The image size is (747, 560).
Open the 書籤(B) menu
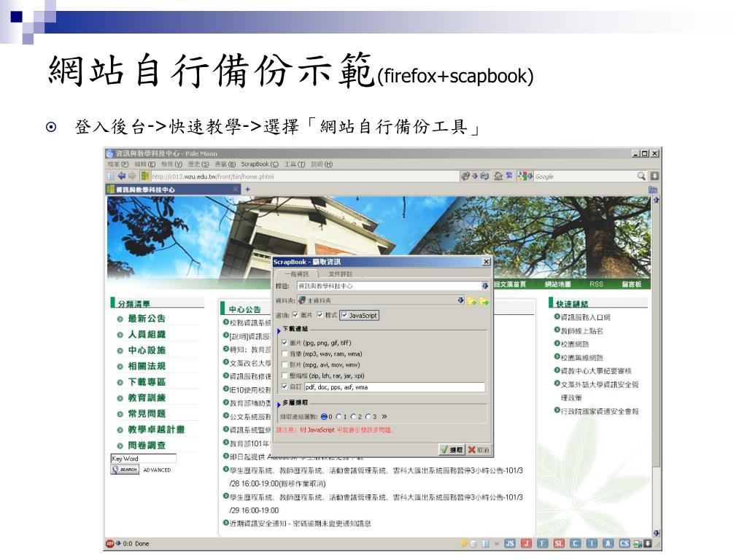[225, 164]
